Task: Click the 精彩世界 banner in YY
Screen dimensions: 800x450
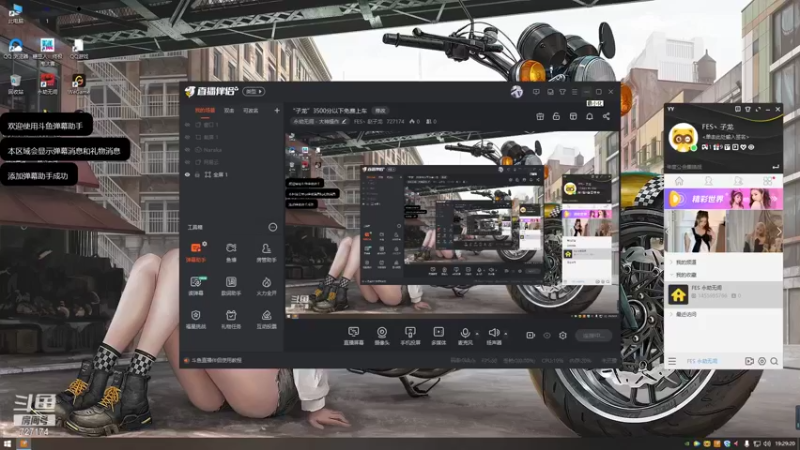Action: pyautogui.click(x=723, y=199)
